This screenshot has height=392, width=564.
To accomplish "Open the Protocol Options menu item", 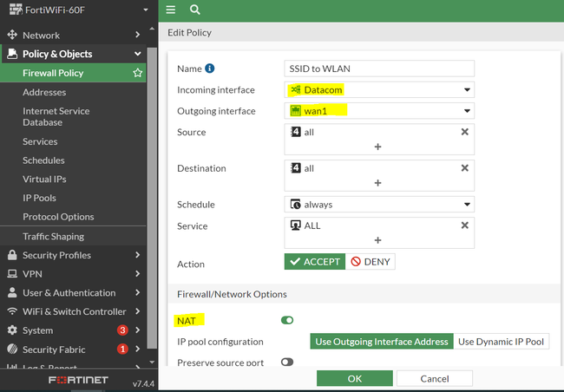I will click(73, 217).
